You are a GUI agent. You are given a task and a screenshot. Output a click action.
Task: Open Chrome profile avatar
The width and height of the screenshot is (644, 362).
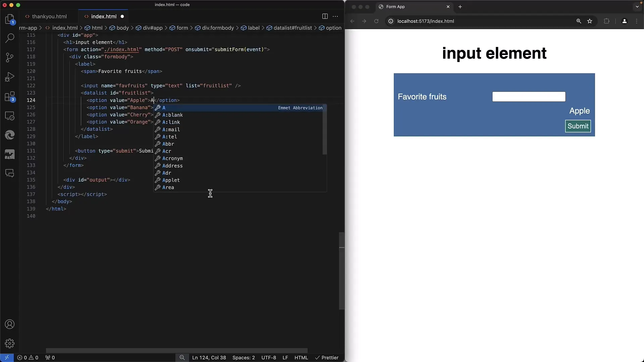pyautogui.click(x=624, y=21)
